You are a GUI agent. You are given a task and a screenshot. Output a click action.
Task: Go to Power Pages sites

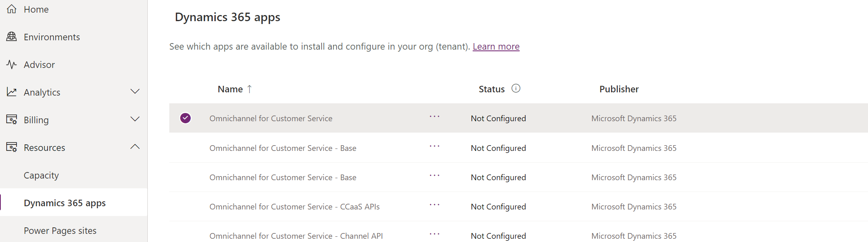coord(60,231)
